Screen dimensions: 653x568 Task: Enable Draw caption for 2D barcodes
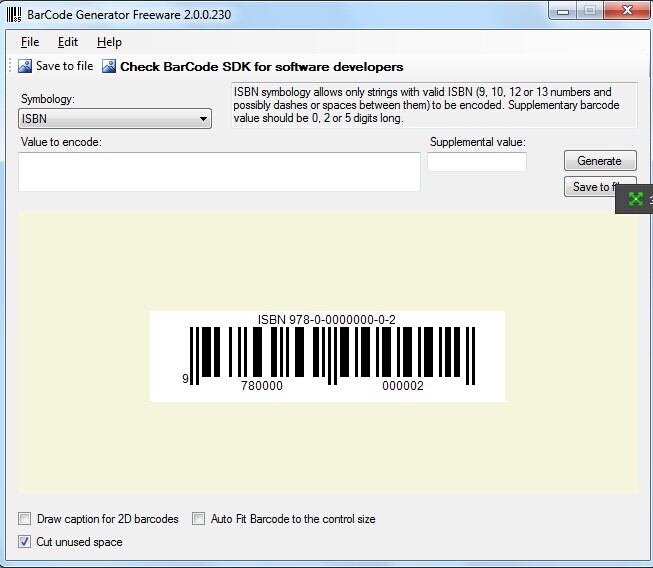pyautogui.click(x=25, y=519)
